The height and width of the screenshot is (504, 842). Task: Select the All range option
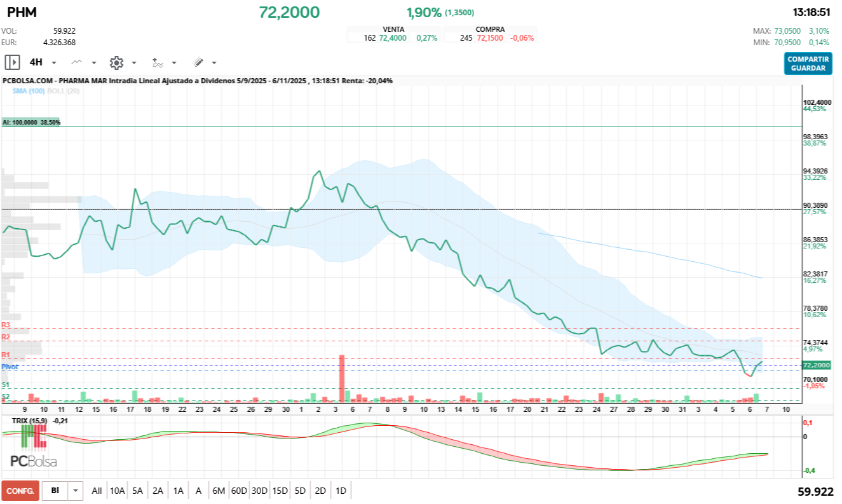coord(96,491)
